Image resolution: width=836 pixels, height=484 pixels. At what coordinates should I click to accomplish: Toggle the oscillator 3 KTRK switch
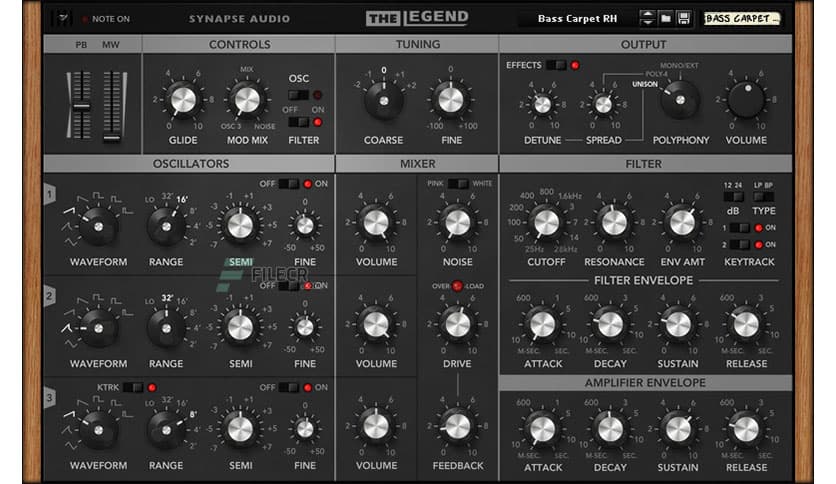click(133, 388)
